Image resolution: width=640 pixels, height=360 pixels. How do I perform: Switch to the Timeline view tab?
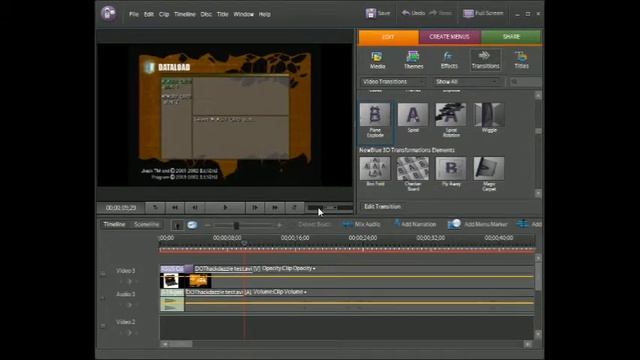click(x=114, y=224)
